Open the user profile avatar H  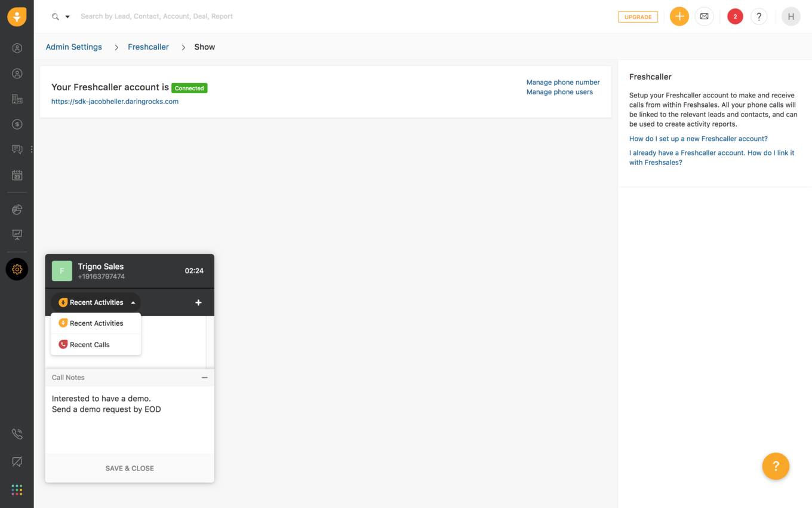791,17
